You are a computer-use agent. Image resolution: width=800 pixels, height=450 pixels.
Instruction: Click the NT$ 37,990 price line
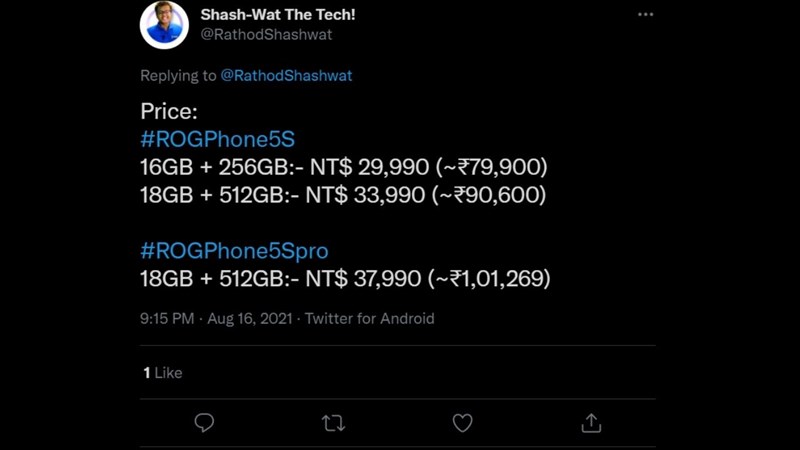pyautogui.click(x=345, y=279)
